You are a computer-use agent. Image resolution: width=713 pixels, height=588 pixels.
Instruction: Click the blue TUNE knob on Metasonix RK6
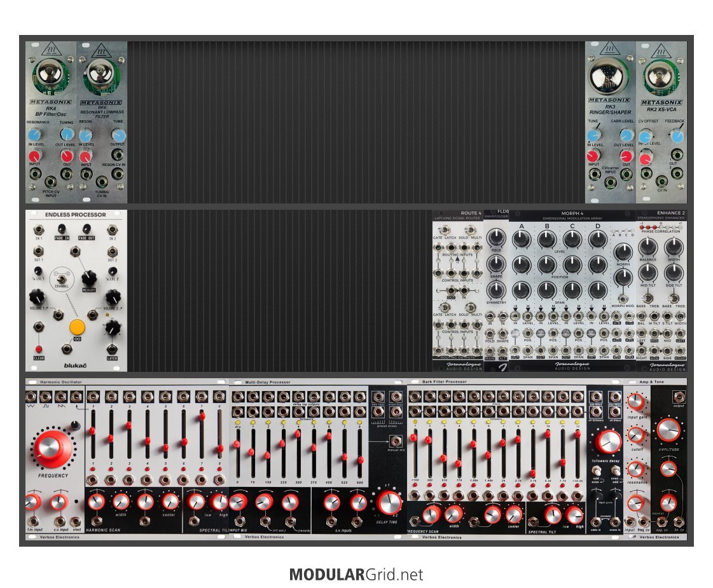(118, 135)
